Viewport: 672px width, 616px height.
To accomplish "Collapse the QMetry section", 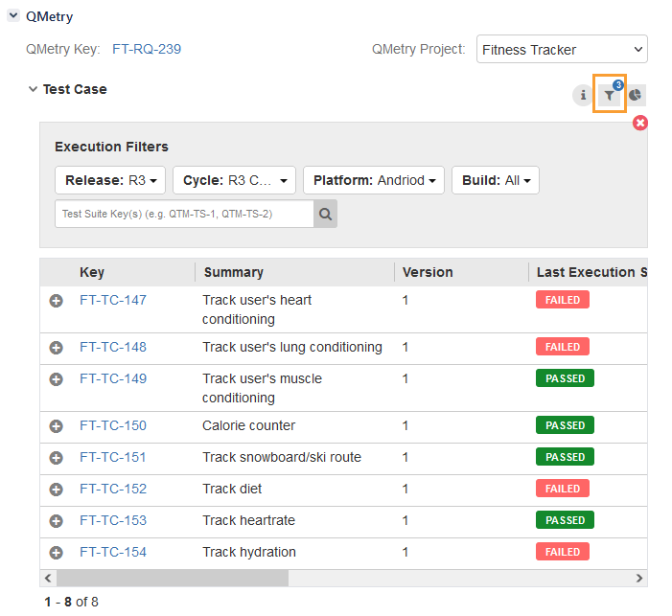I will coord(13,16).
